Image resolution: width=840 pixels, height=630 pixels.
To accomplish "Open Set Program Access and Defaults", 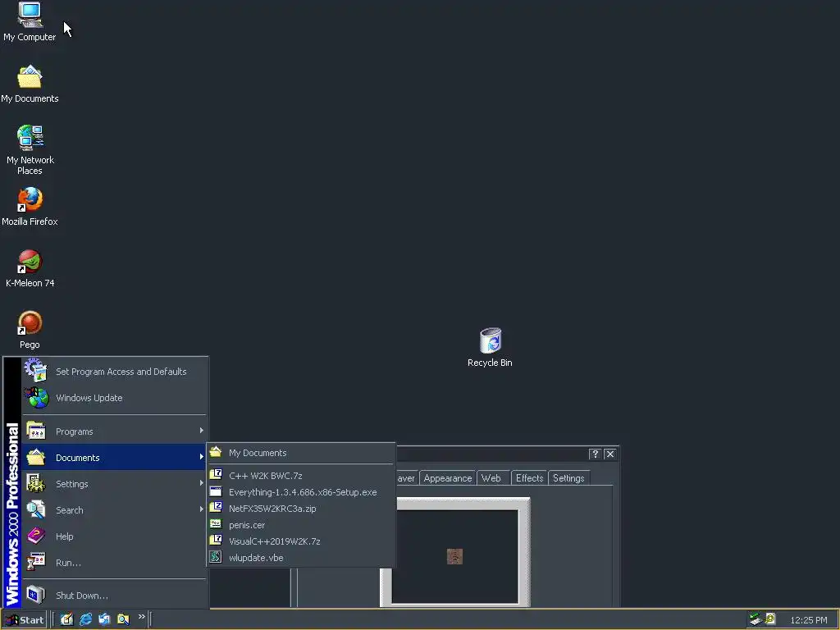I will 113,372.
